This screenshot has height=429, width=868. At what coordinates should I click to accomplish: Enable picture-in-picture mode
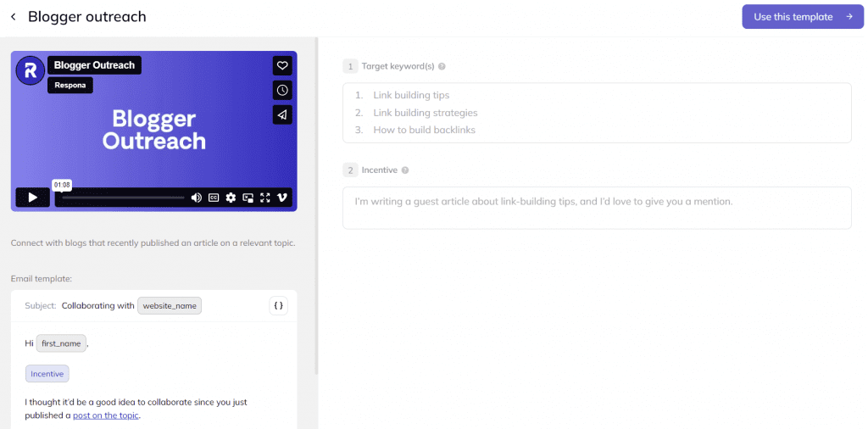coord(248,198)
